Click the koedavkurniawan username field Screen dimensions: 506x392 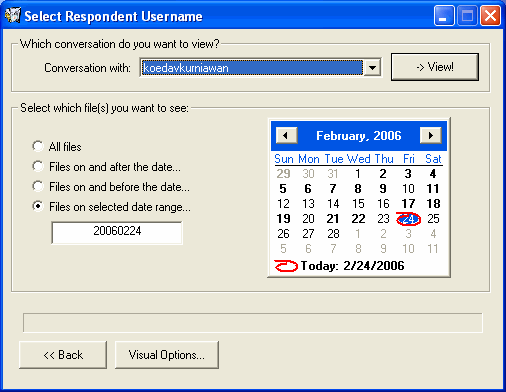[252, 68]
